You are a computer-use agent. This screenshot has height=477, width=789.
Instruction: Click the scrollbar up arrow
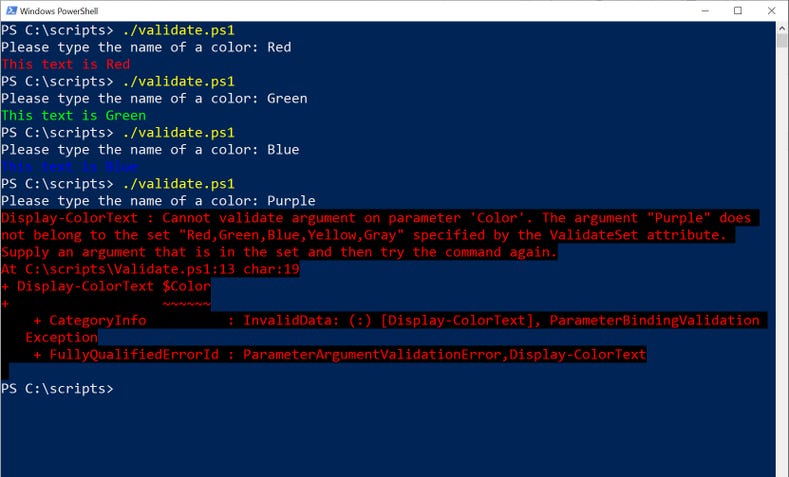tap(782, 30)
